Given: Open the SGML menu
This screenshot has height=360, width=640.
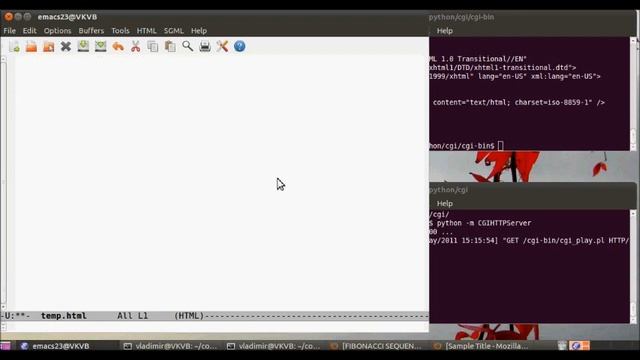Looking at the screenshot, I should click(173, 31).
